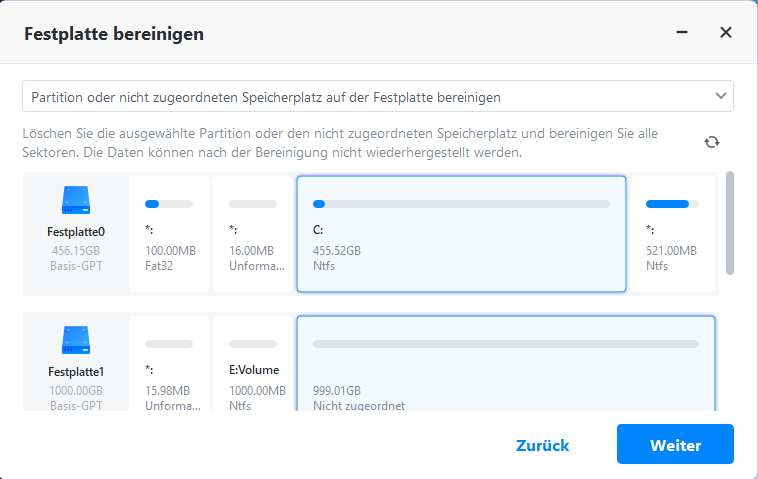Close the Festplatte bereinigen dialog
The image size is (758, 479).
click(x=726, y=33)
